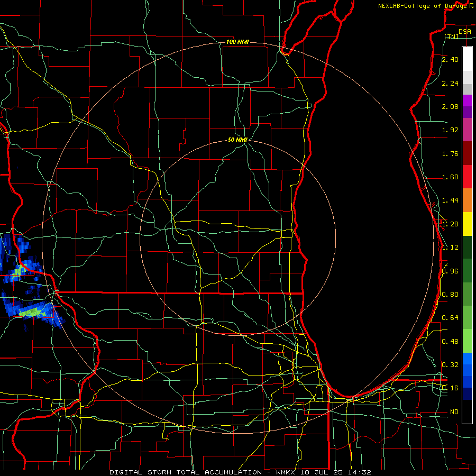Pick the orange swatch beside 1.44
476x476 pixels.
pos(467,200)
